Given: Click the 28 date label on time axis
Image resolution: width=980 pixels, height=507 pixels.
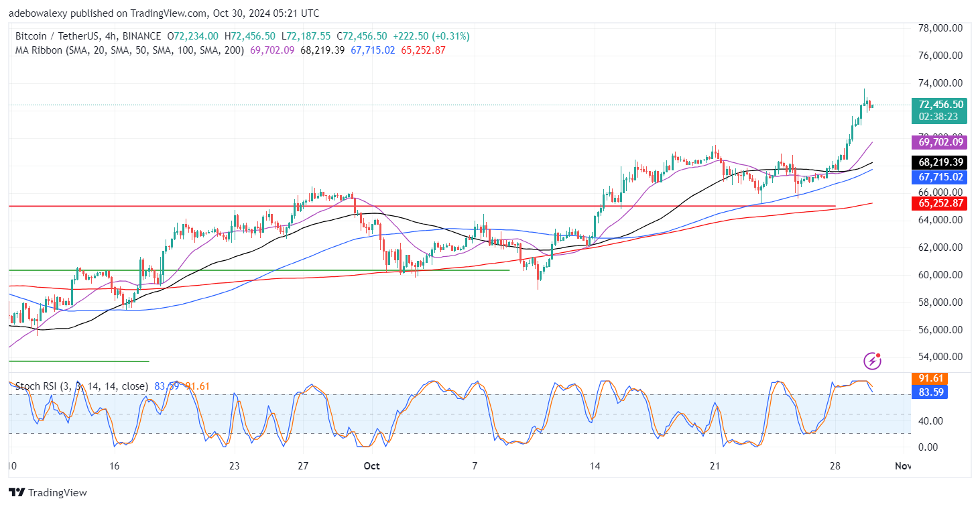Looking at the screenshot, I should [835, 466].
